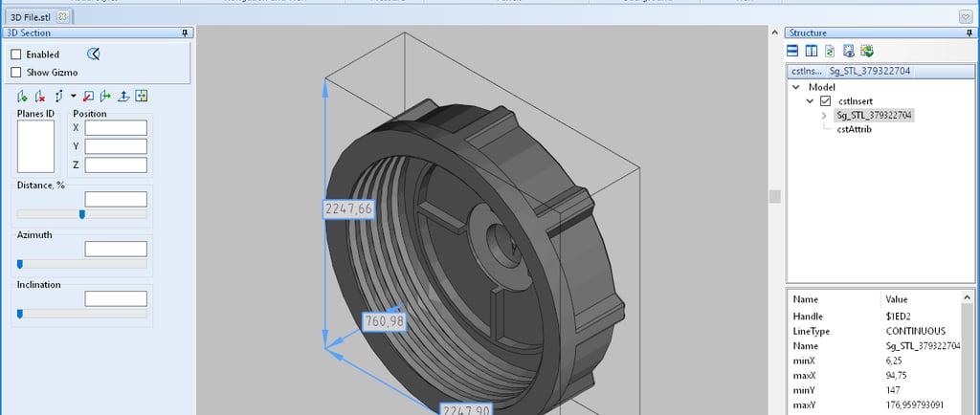This screenshot has width=980, height=415.
Task: Click the section cut icon beside Enabled
Action: pos(93,55)
